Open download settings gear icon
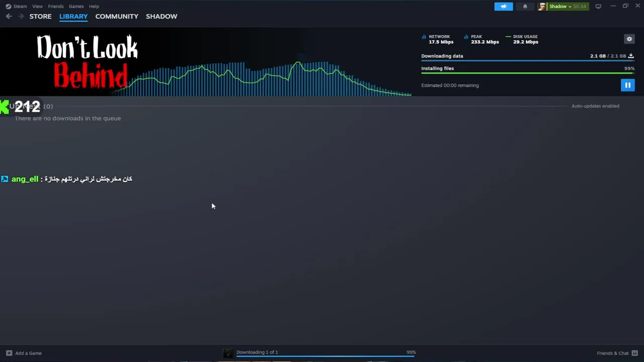This screenshot has width=644, height=362. point(629,39)
